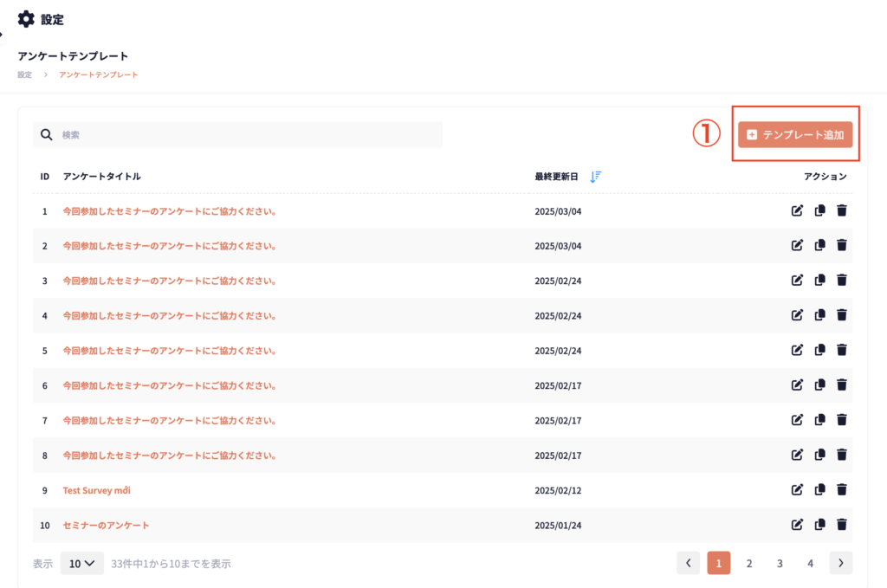
Task: Delete template ID 3 with the trash icon
Action: tap(841, 281)
